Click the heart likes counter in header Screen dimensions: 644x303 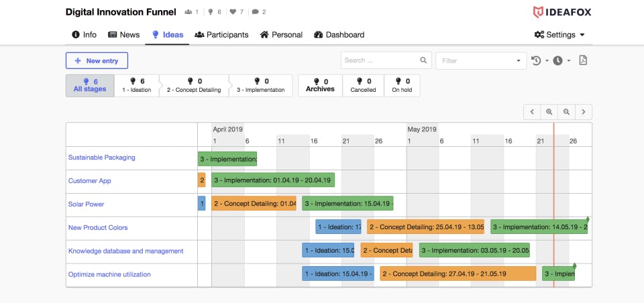click(x=236, y=12)
